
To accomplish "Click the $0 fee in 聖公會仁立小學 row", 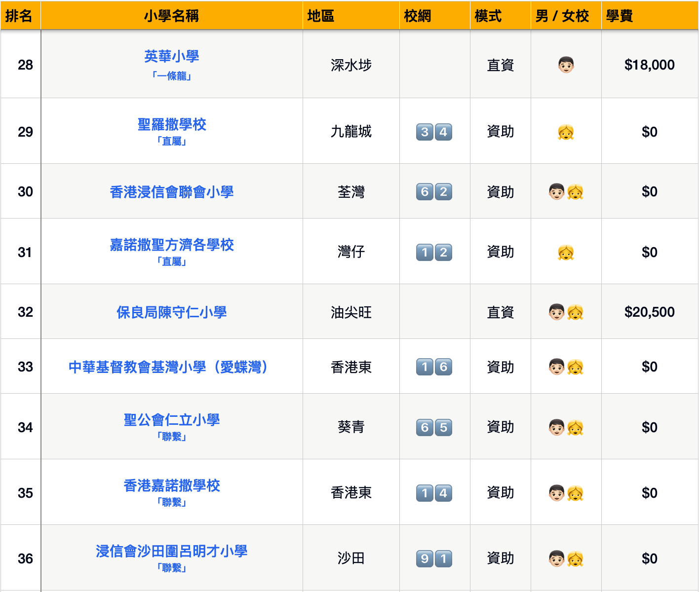I will pyautogui.click(x=650, y=427).
